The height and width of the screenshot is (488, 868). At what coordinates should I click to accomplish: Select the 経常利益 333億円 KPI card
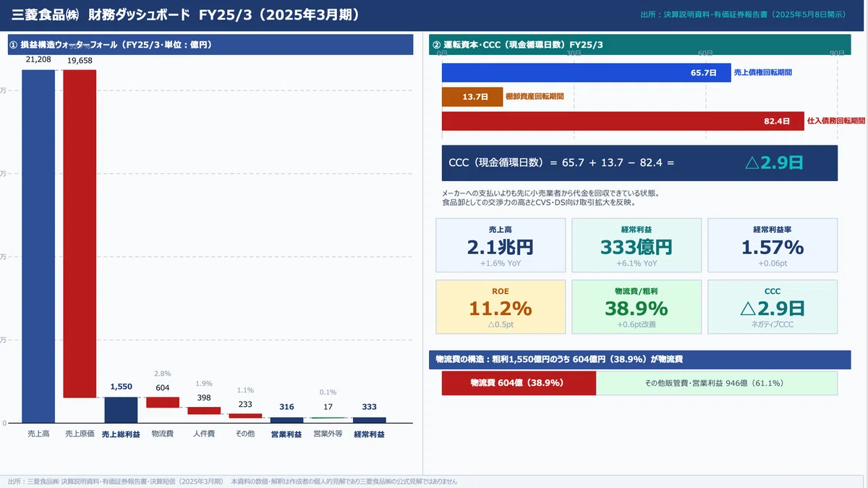pos(637,245)
